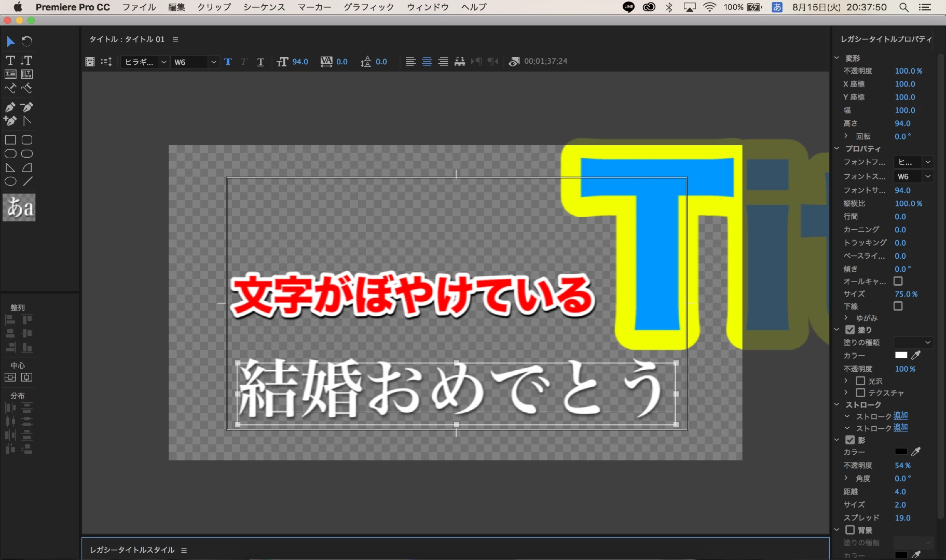This screenshot has height=560, width=946.
Task: Select the horizontal Type tool
Action: (x=10, y=61)
